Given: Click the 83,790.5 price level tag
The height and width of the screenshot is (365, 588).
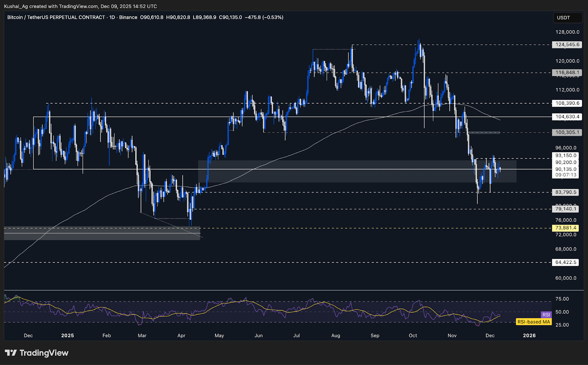Looking at the screenshot, I should pos(565,192).
